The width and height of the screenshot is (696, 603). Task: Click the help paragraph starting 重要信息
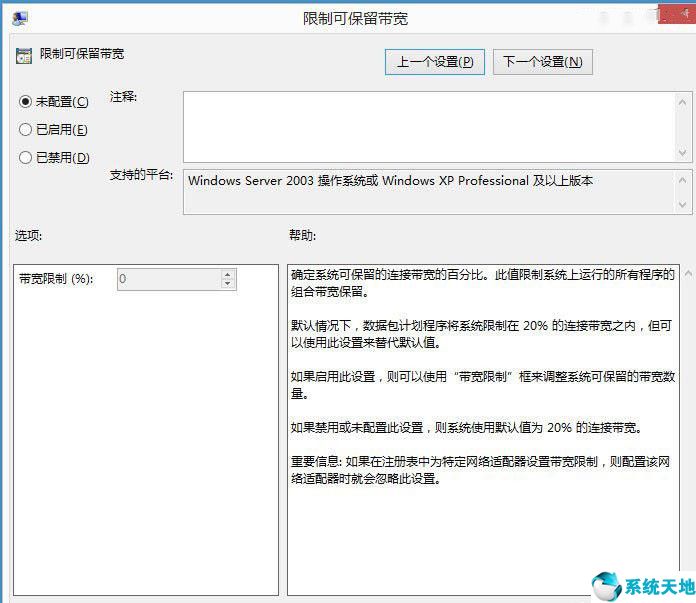(x=480, y=470)
